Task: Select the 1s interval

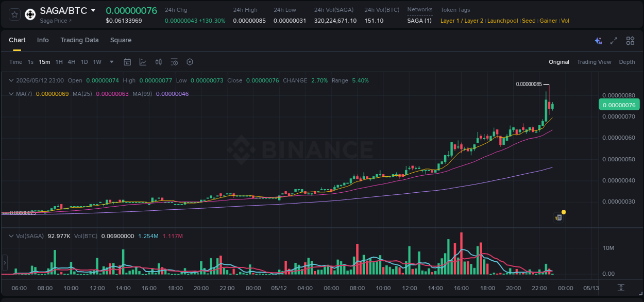Action: point(30,62)
